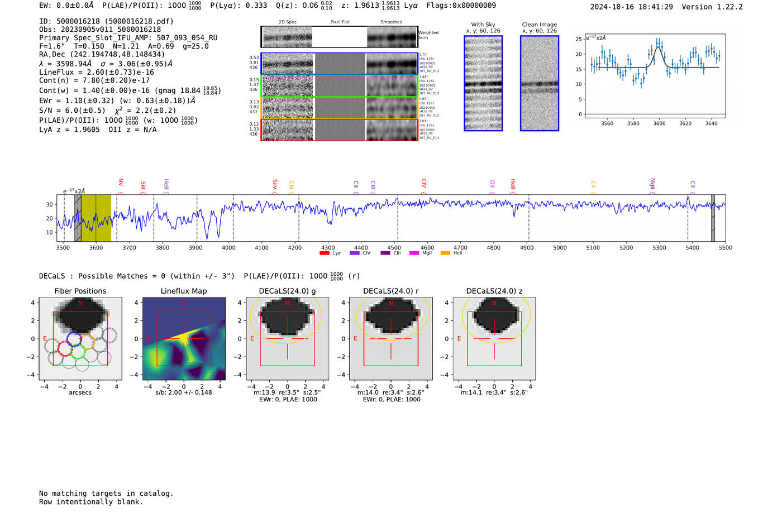This screenshot has width=782, height=532.
Task: Select the green fiber circle
Action: pyautogui.click(x=78, y=352)
